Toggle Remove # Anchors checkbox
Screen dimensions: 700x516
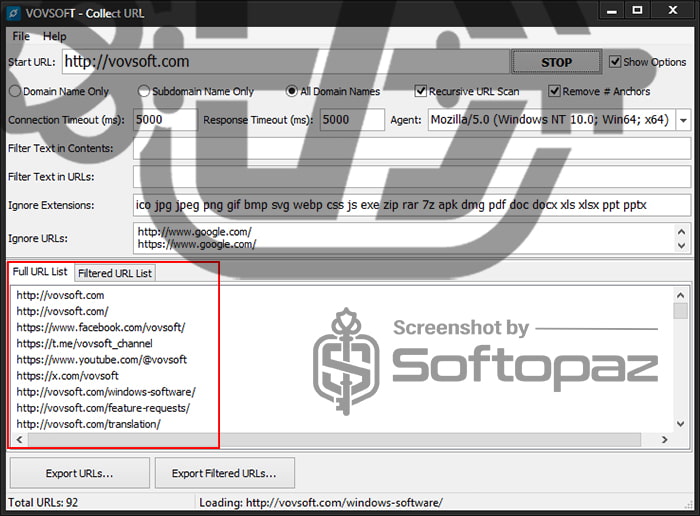pos(600,92)
